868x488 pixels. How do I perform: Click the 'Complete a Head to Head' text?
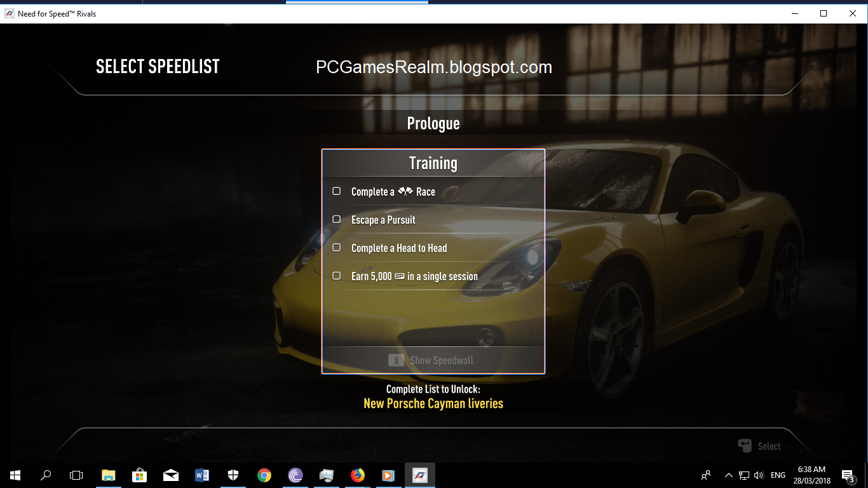[399, 248]
